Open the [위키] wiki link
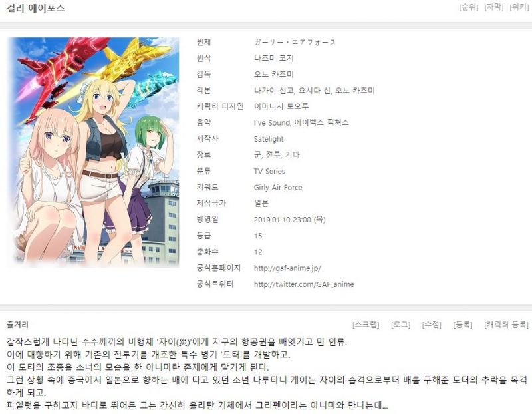This screenshot has width=532, height=414. 518,7
